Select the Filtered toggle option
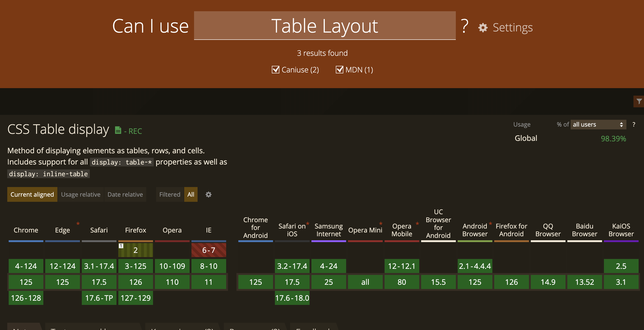The height and width of the screenshot is (330, 644). point(170,195)
